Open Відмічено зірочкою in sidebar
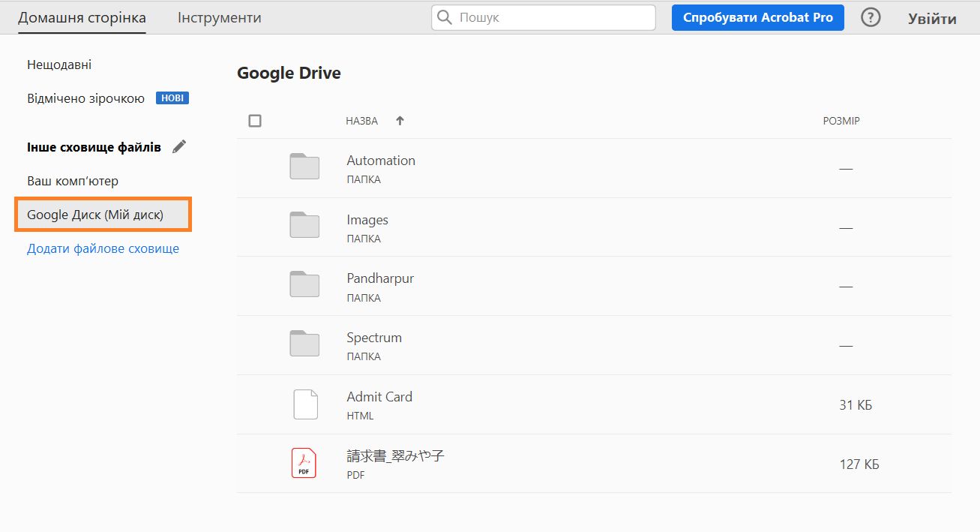The height and width of the screenshot is (532, 980). coord(85,97)
